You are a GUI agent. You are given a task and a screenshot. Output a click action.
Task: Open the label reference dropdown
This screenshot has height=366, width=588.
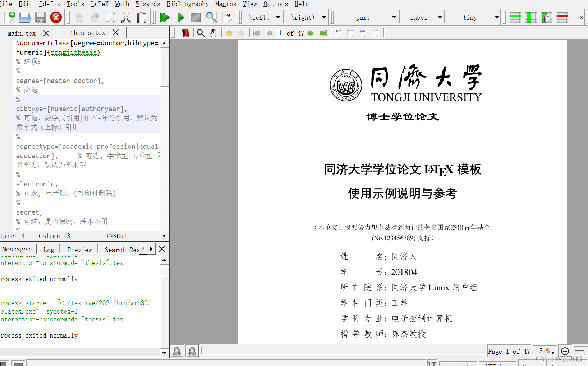click(x=440, y=17)
